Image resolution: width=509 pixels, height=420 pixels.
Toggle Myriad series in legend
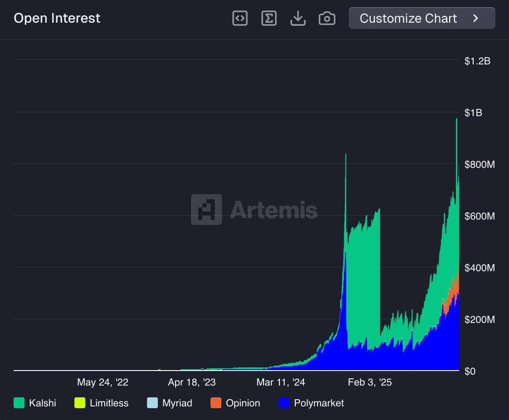tap(170, 403)
